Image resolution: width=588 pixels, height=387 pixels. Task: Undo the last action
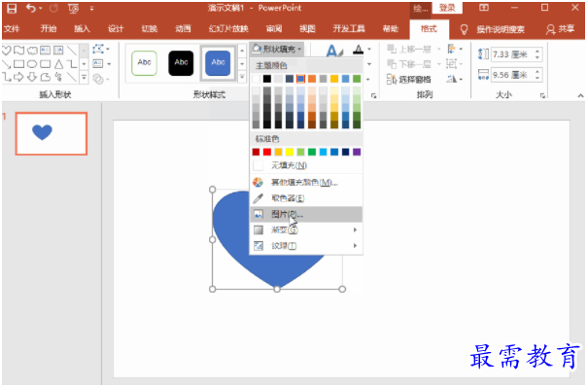[x=31, y=8]
